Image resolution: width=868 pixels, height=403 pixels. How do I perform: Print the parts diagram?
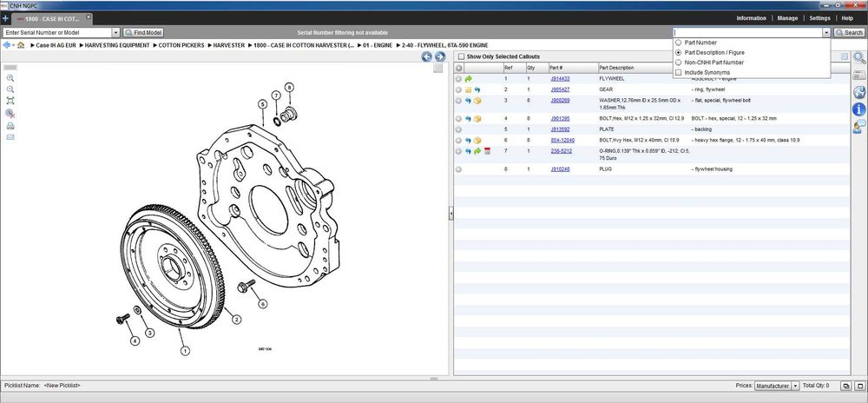10,126
